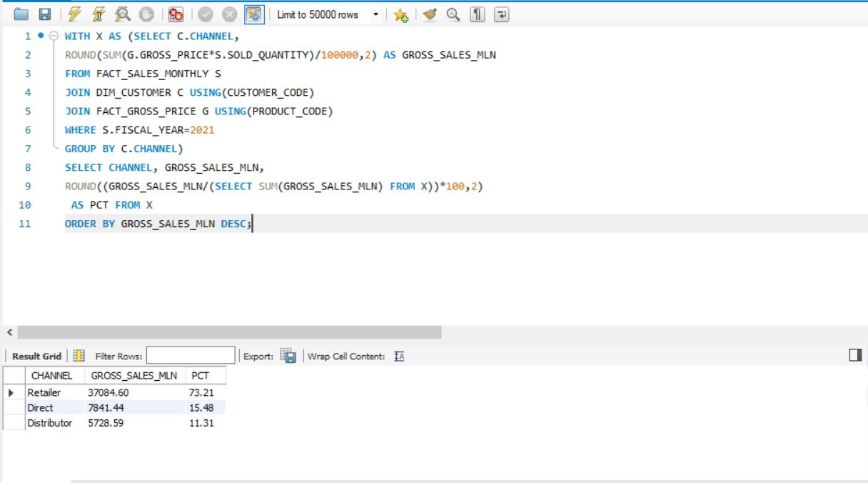
Task: Open a SQL script file
Action: coord(20,14)
